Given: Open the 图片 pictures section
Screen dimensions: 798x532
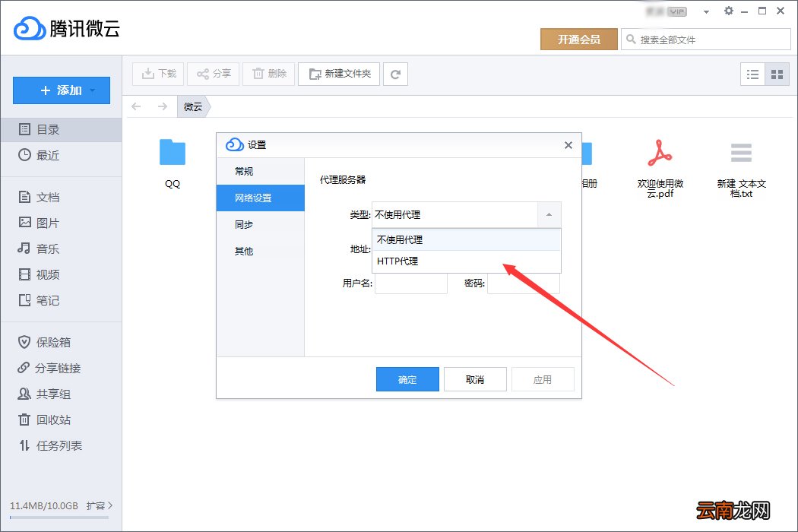Looking at the screenshot, I should (x=46, y=222).
